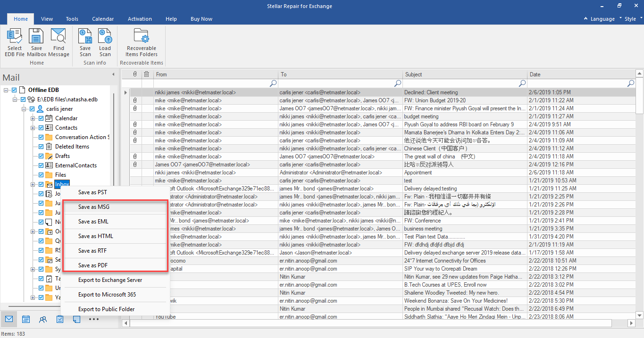Expand the Contacts tree node

(x=33, y=128)
